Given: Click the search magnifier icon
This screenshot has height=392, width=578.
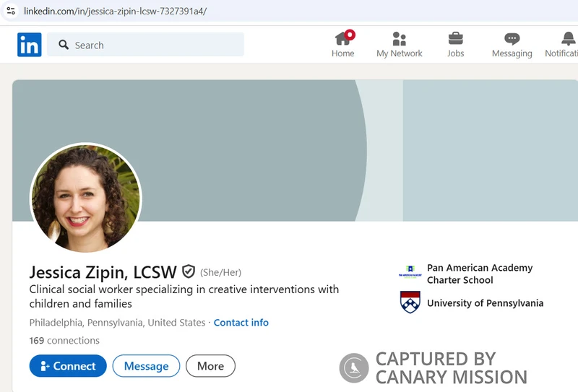Looking at the screenshot, I should pos(64,45).
